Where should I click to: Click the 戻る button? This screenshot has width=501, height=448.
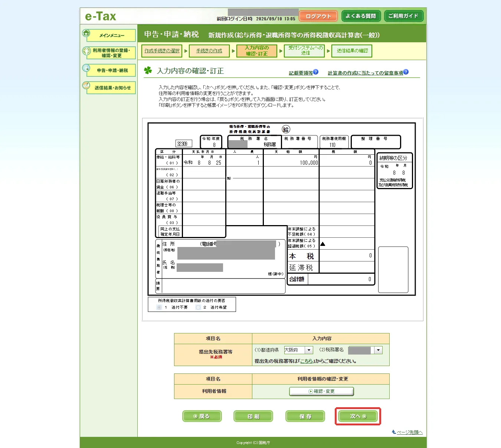[x=202, y=416]
